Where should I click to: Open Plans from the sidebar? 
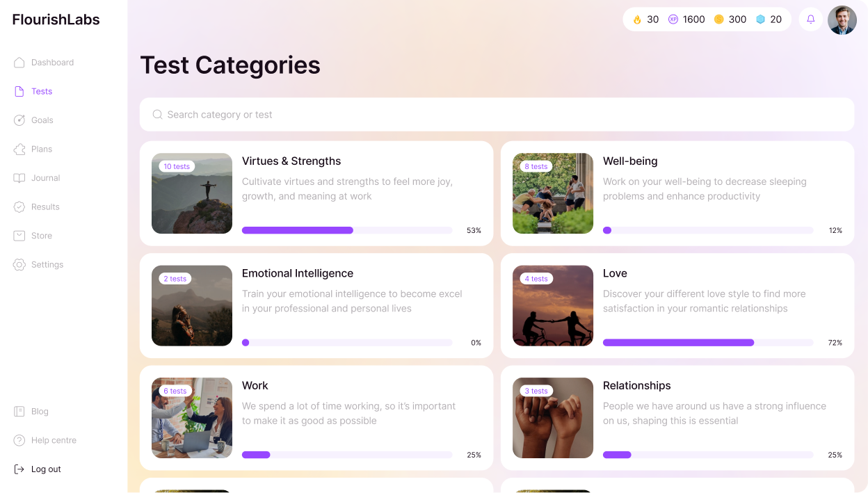pos(41,149)
